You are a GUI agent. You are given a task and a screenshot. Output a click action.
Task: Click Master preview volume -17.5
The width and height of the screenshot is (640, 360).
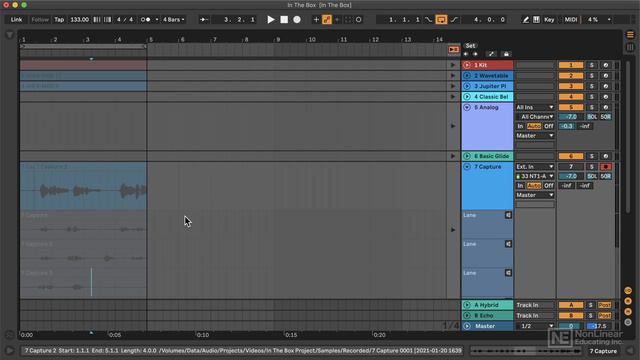(x=598, y=326)
